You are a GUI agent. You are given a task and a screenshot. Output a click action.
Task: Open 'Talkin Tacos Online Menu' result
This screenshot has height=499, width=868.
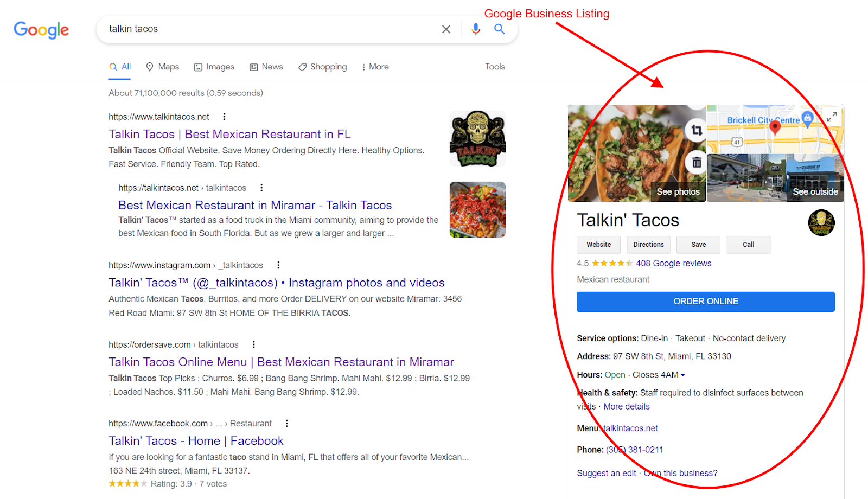point(281,362)
